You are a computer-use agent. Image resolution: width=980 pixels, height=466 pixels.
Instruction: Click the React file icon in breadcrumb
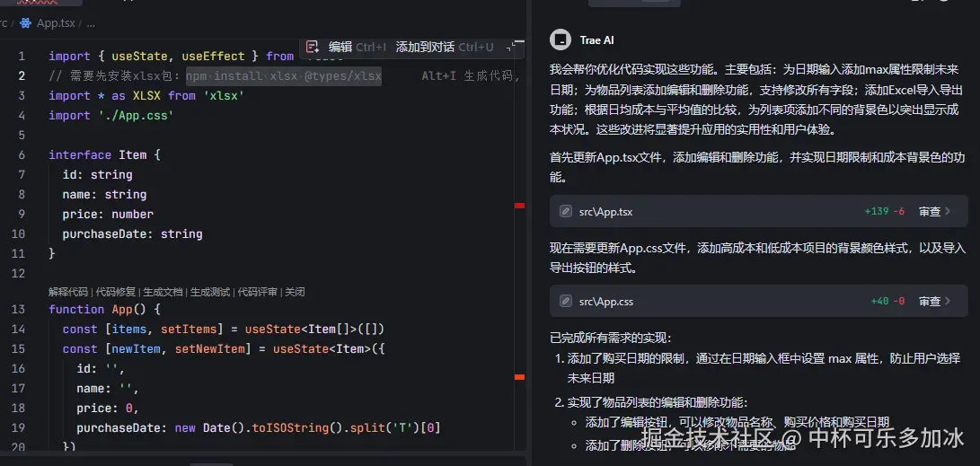tap(26, 23)
